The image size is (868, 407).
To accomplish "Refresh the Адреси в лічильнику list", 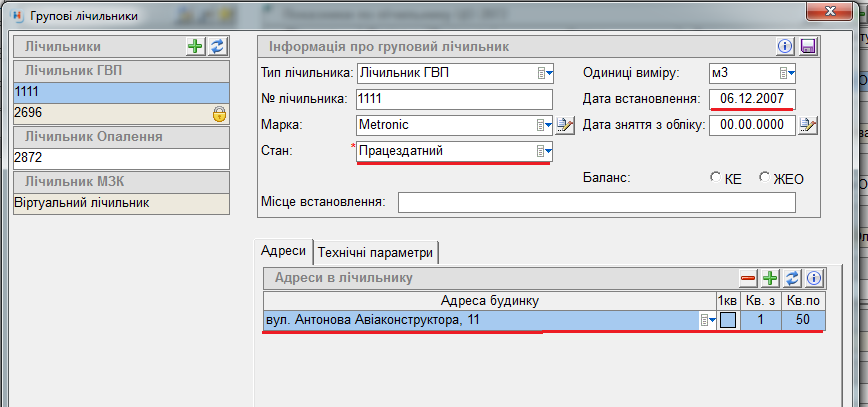I will 792,278.
